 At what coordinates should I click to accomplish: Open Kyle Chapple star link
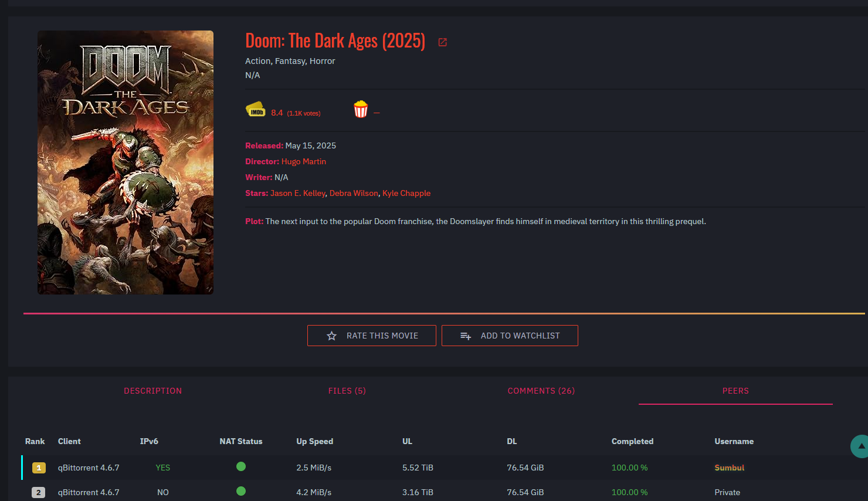406,193
